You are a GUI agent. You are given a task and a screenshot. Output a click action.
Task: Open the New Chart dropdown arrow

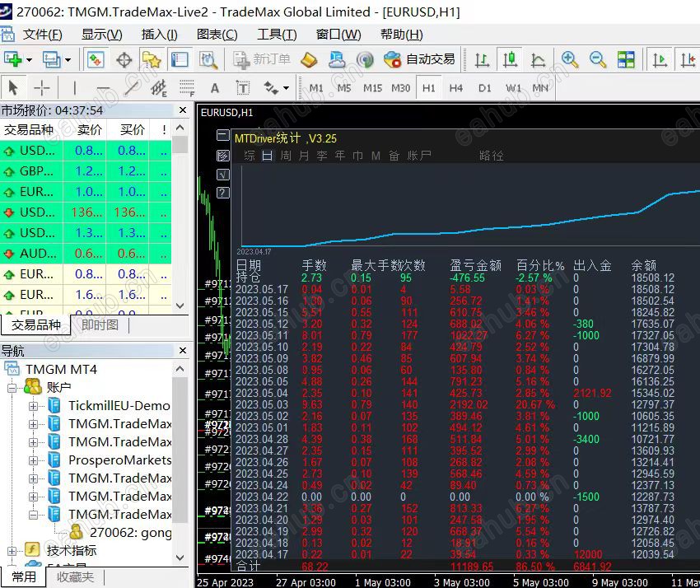(x=29, y=60)
